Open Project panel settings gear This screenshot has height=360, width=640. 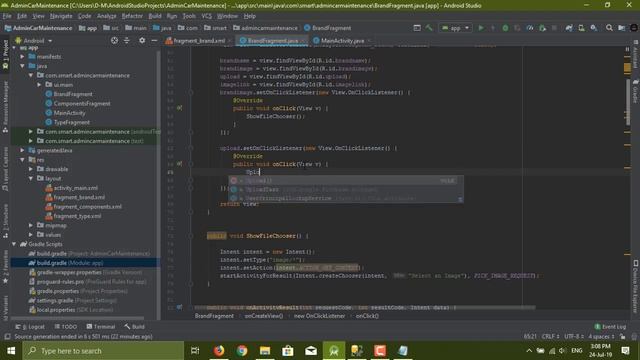142,40
